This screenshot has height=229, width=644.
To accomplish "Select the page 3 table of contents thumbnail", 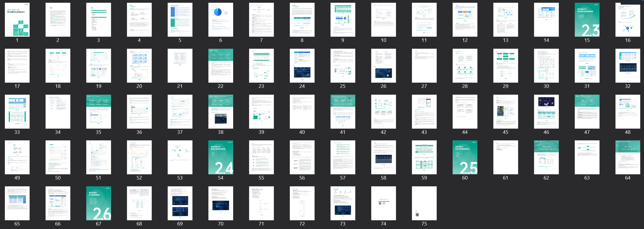I will 99,20.
